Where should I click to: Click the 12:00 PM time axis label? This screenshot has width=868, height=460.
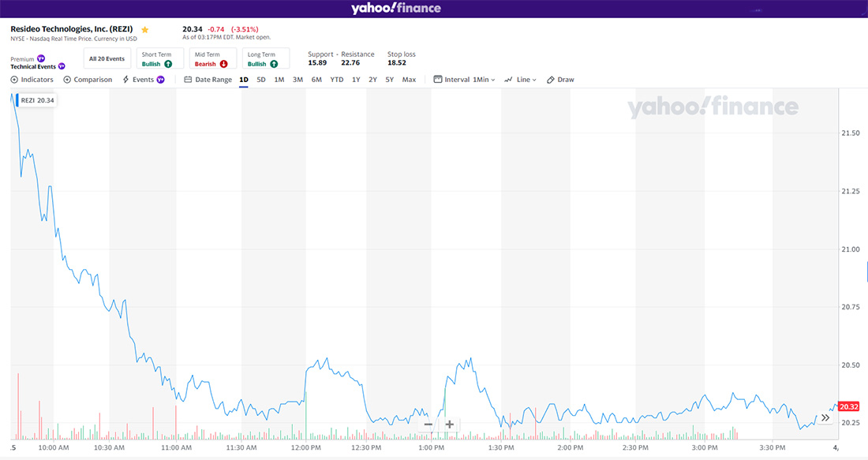point(306,447)
